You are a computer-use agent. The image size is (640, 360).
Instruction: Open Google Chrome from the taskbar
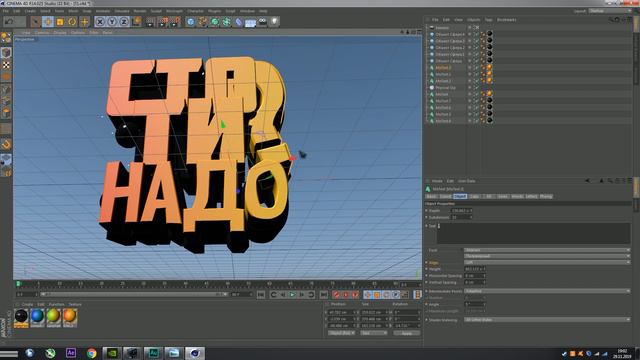pos(91,353)
